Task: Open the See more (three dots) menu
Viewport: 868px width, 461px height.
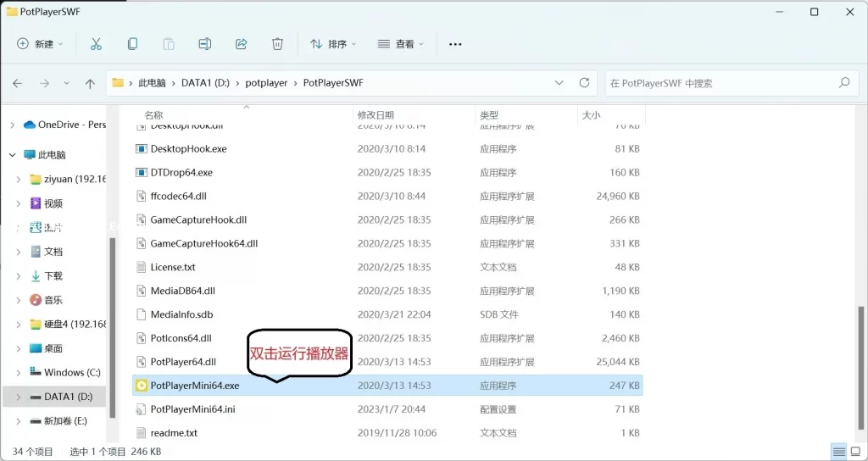Action: [x=455, y=44]
